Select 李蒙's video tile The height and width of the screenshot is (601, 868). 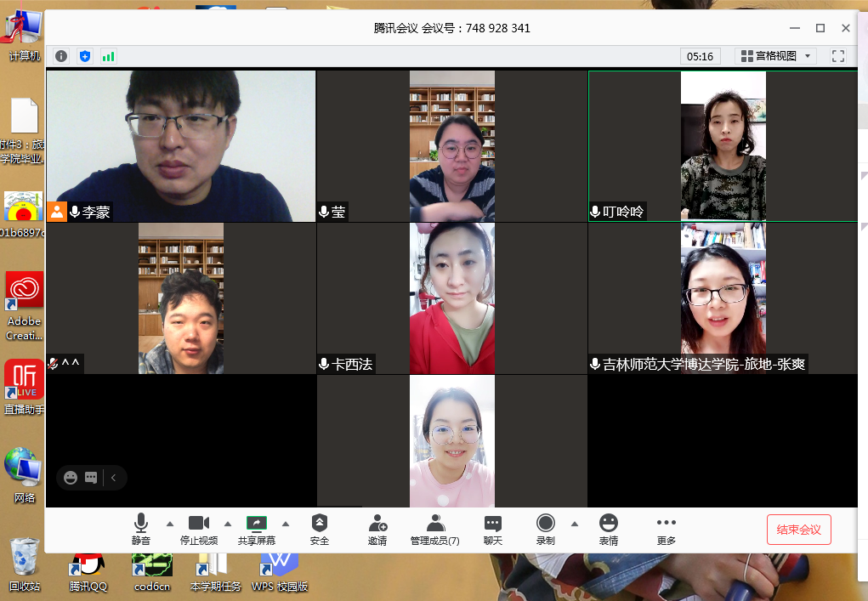point(181,145)
